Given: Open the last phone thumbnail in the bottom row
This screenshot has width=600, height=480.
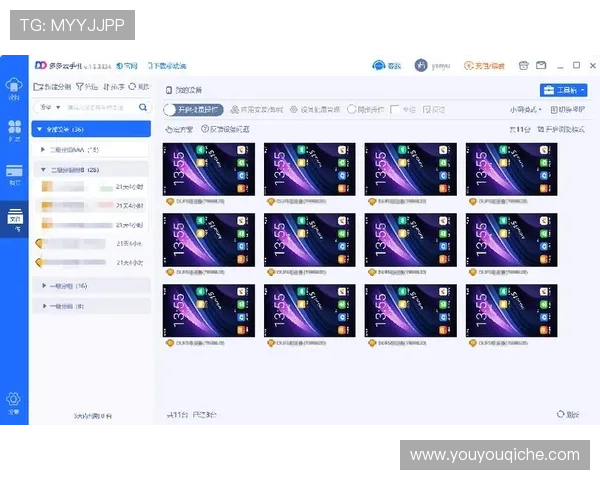Looking at the screenshot, I should pyautogui.click(x=511, y=311).
